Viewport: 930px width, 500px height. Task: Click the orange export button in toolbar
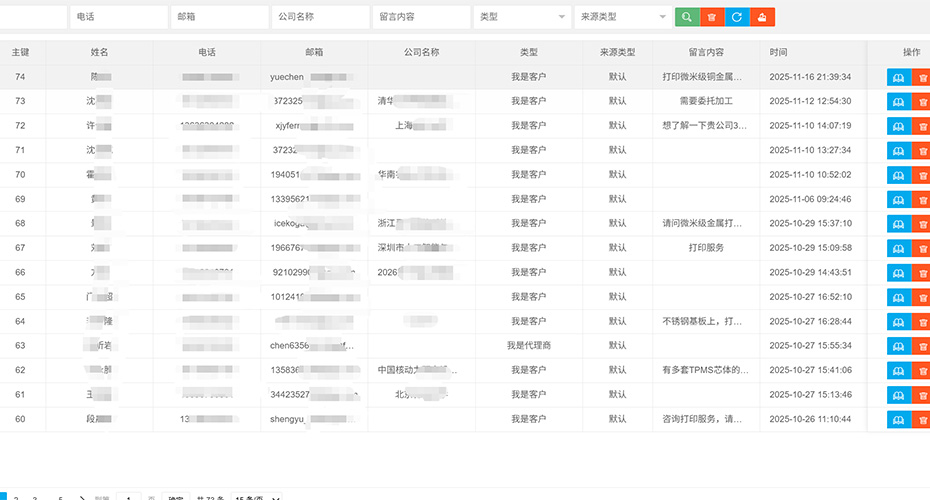pos(762,17)
